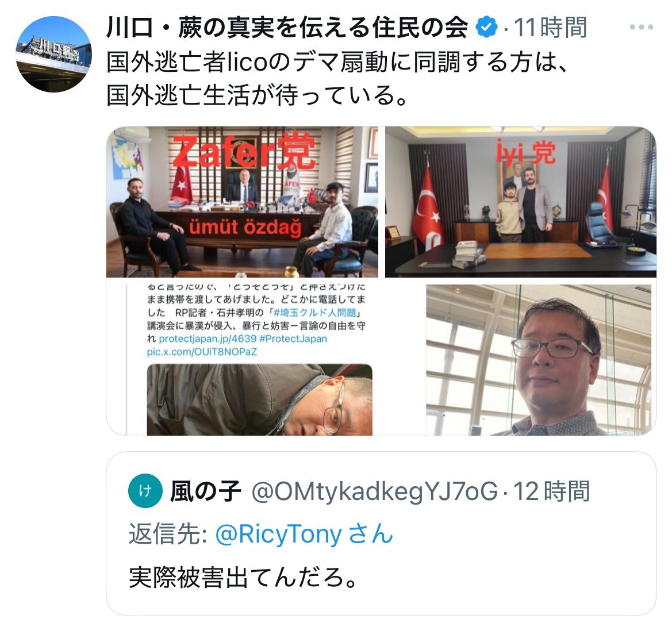Screen dimensions: 672x619
Task: Click the second line 国外逃亡生活が待っている
Action: pos(256,95)
